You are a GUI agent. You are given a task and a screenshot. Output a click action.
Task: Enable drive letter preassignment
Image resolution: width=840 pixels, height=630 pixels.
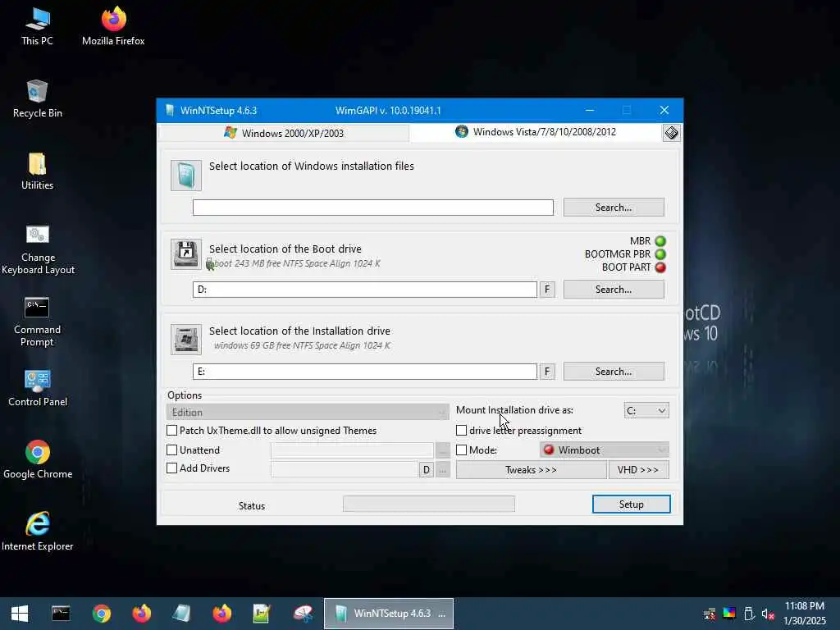[461, 430]
